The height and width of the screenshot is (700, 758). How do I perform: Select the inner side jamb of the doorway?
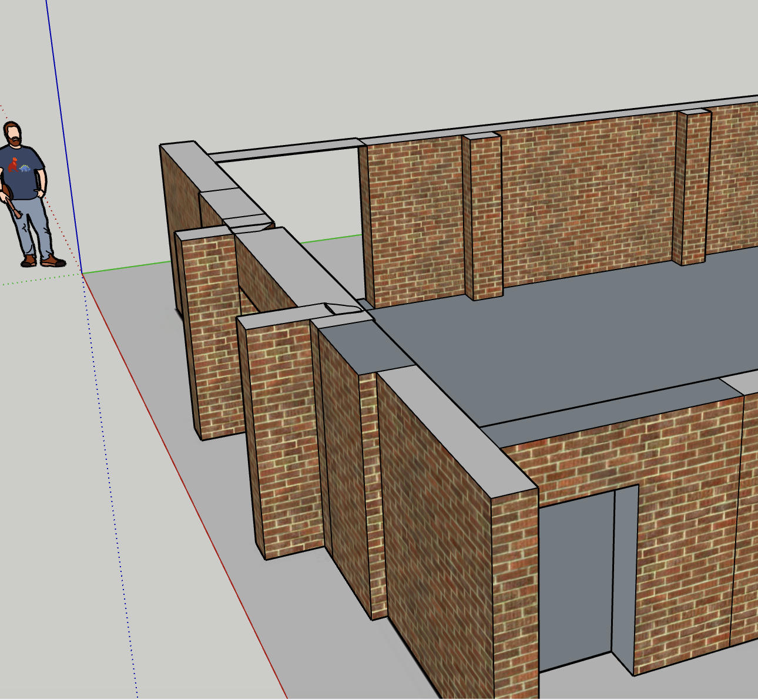(x=625, y=578)
